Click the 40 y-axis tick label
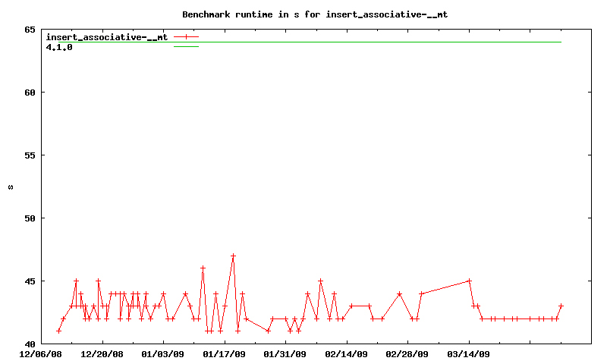This screenshot has width=607, height=364. [x=30, y=344]
